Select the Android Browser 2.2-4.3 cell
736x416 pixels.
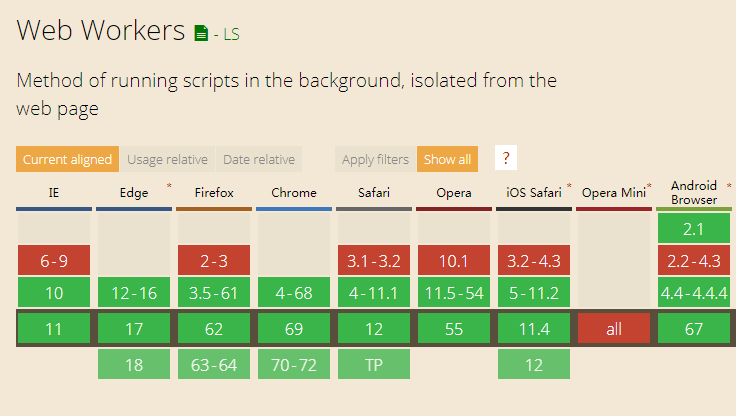pyautogui.click(x=694, y=260)
